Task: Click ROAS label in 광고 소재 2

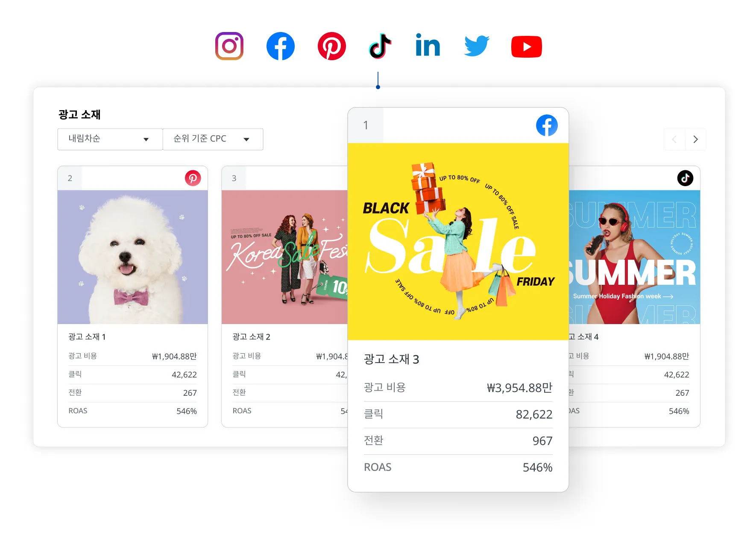Action: [242, 411]
